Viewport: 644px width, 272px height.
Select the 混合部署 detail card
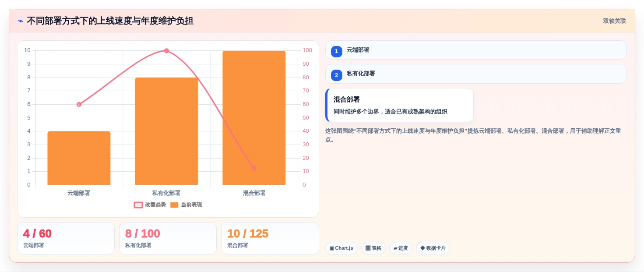pos(399,105)
